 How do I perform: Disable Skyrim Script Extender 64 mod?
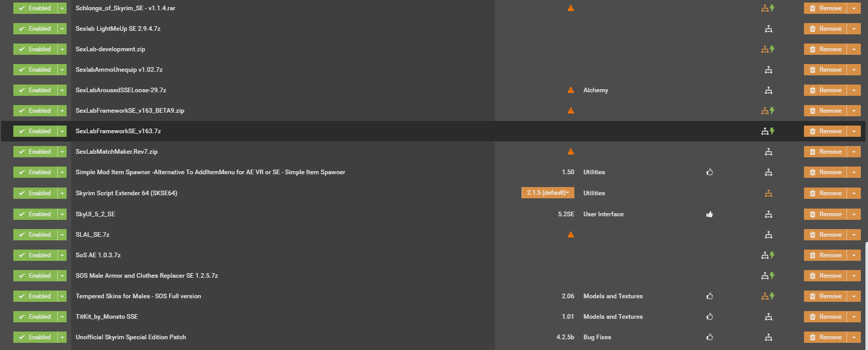35,193
